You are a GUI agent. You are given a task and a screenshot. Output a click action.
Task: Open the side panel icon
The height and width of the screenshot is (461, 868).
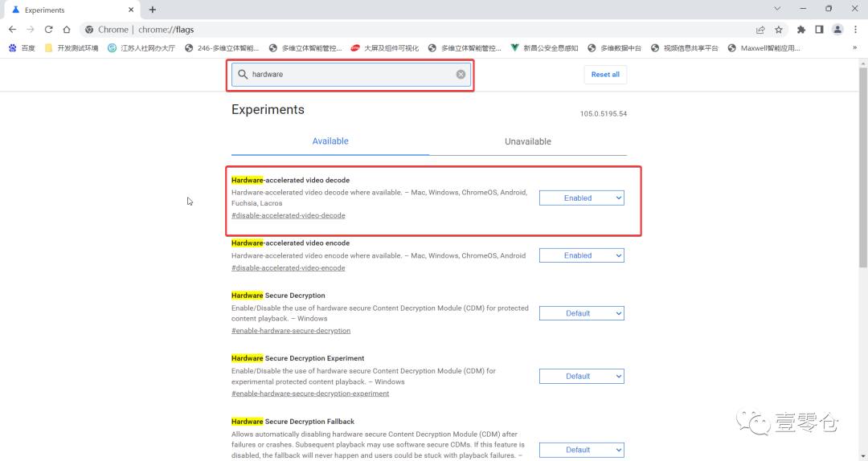point(819,30)
